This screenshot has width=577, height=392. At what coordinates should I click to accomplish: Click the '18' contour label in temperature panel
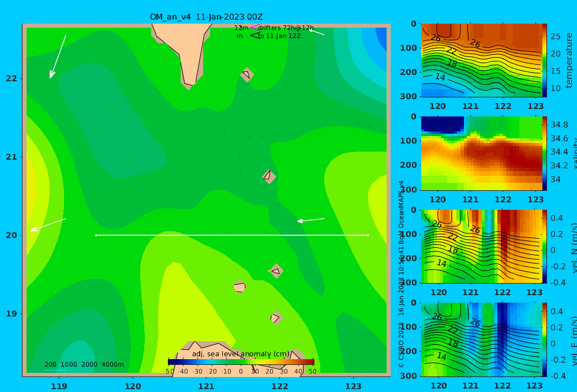pyautogui.click(x=452, y=63)
